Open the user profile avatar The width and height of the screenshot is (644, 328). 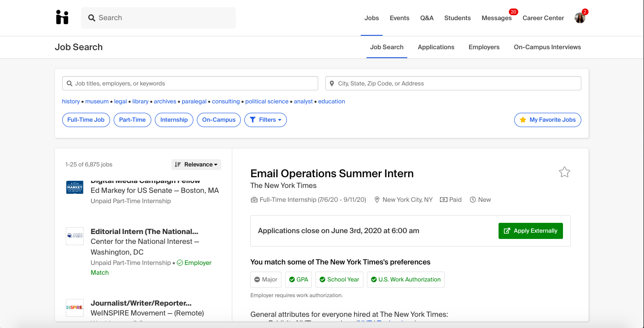coord(580,18)
